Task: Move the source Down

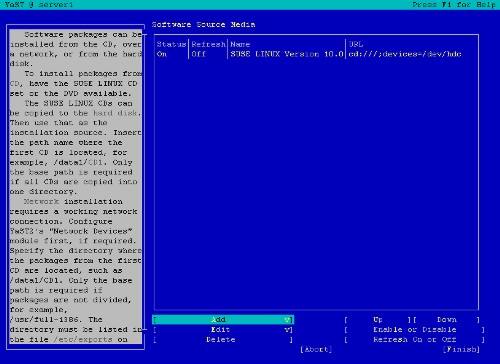Action: tap(447, 320)
